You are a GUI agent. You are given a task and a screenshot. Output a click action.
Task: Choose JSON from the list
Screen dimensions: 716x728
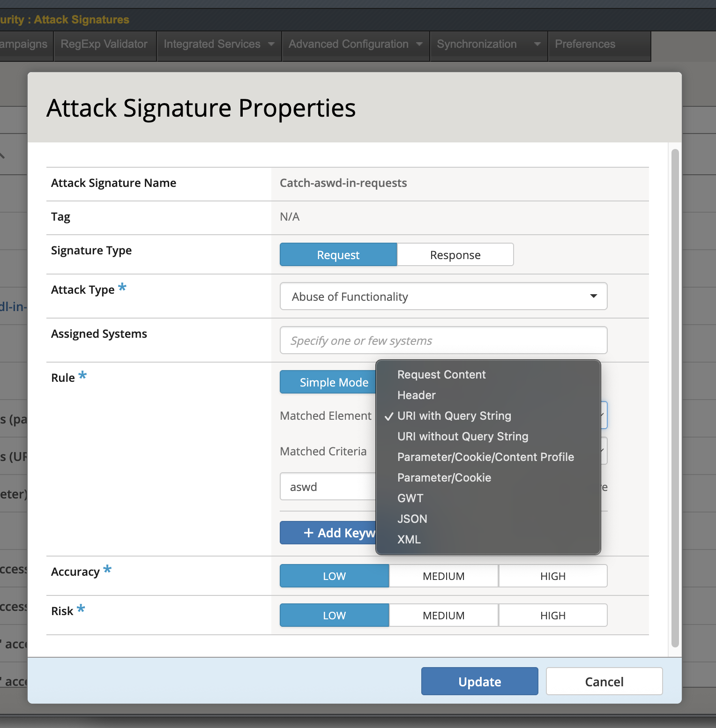(488, 519)
